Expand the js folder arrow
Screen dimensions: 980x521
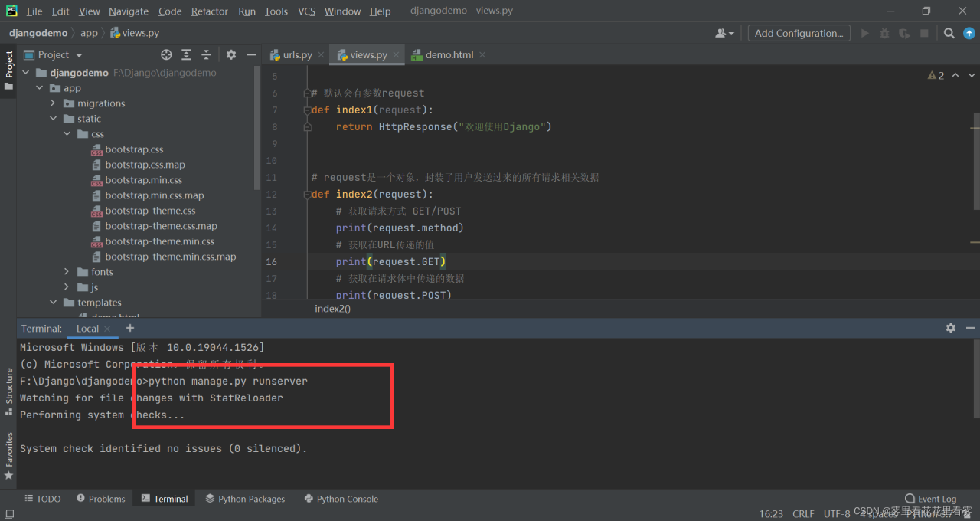(67, 287)
